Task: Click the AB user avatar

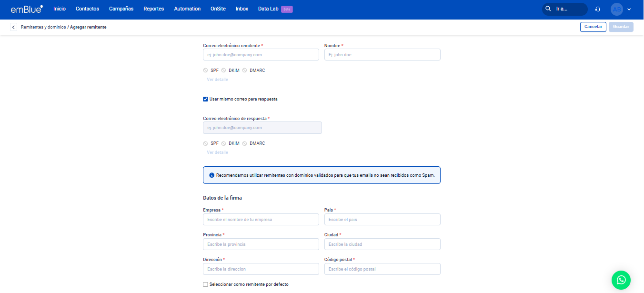Action: point(616,9)
